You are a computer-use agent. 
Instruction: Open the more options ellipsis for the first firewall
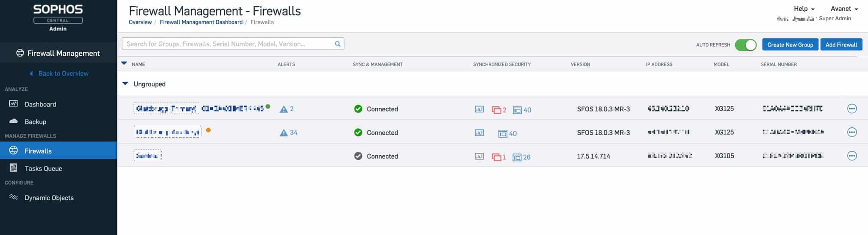click(851, 109)
